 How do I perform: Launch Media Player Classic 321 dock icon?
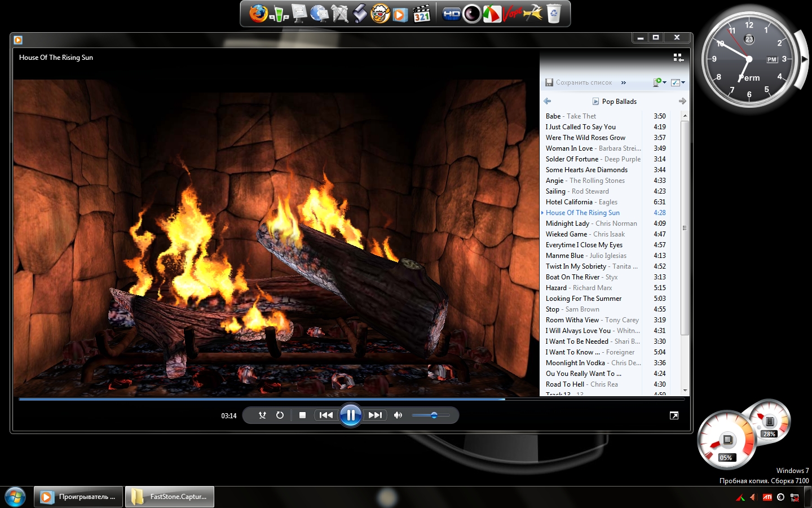(x=422, y=14)
